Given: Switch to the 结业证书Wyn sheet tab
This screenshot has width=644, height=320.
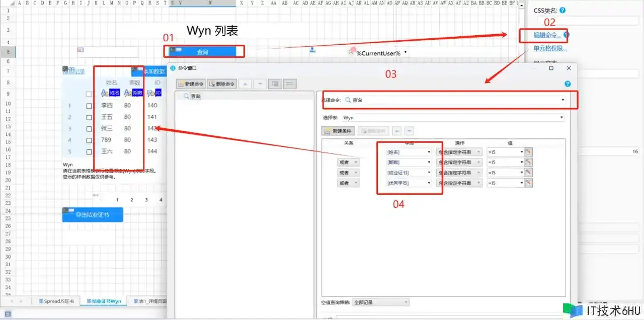Looking at the screenshot, I should 104,301.
